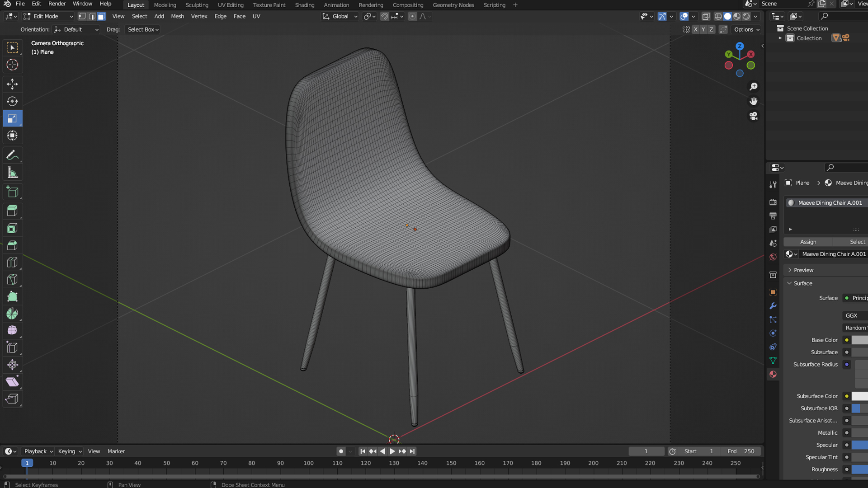This screenshot has width=868, height=488.
Task: Open the Modifier properties wrench tab
Action: [x=773, y=306]
